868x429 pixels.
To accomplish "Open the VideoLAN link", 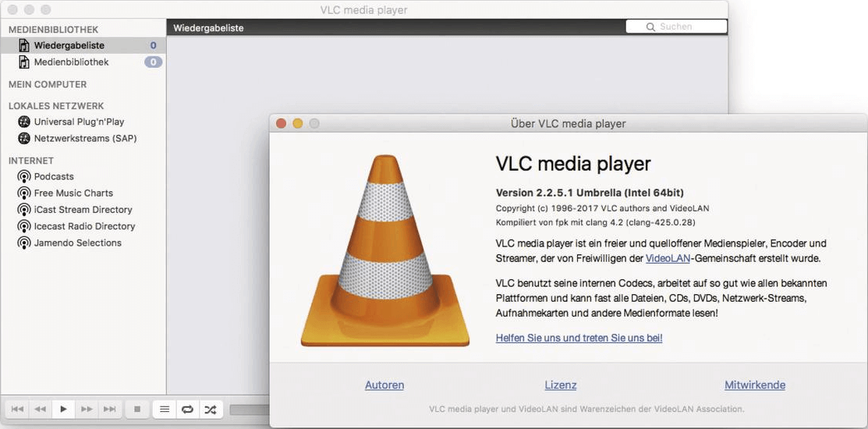I will point(668,258).
